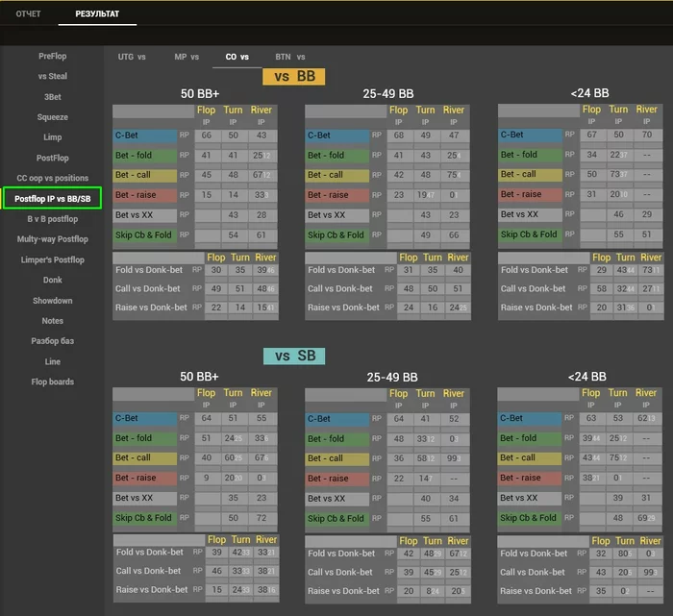Click <24 BB heading under vs BB
Screen dimensions: 673x616
[589, 93]
